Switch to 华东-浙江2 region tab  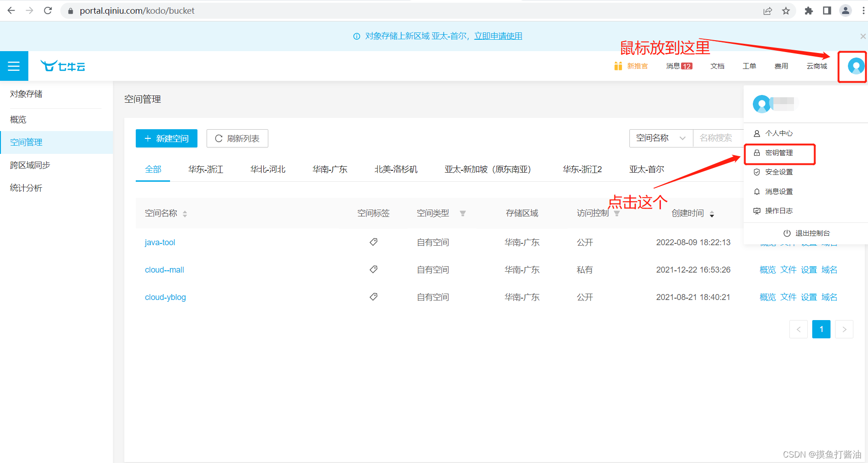[582, 169]
